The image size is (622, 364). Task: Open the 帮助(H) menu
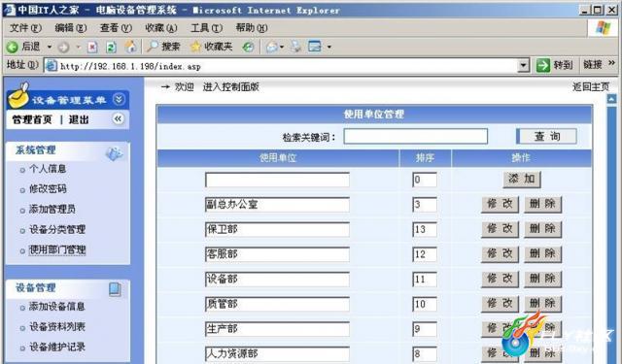click(252, 28)
